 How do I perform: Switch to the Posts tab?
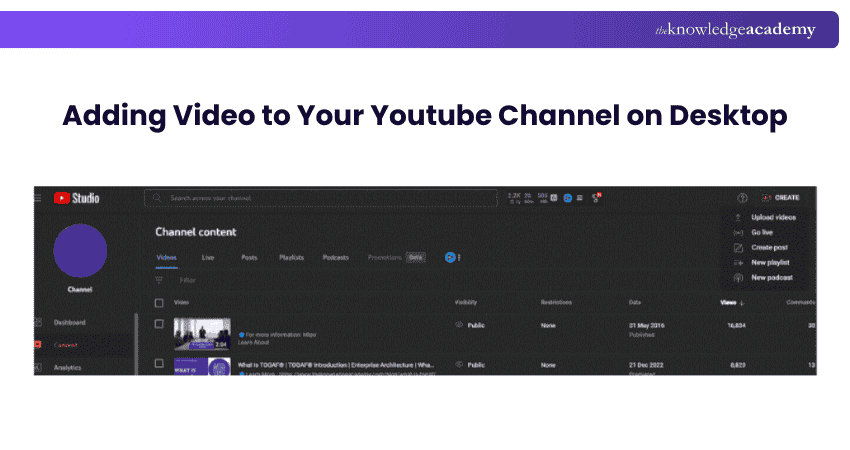[249, 258]
